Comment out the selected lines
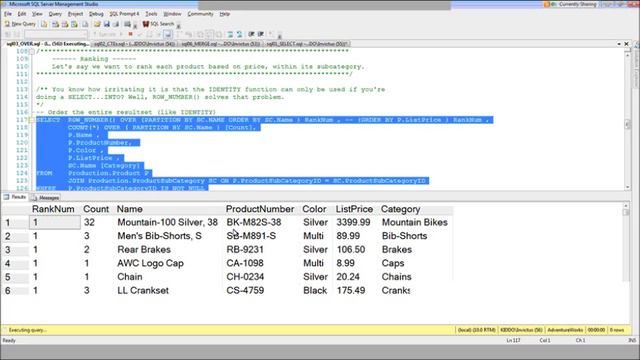This screenshot has height=360, width=640. pos(230,34)
